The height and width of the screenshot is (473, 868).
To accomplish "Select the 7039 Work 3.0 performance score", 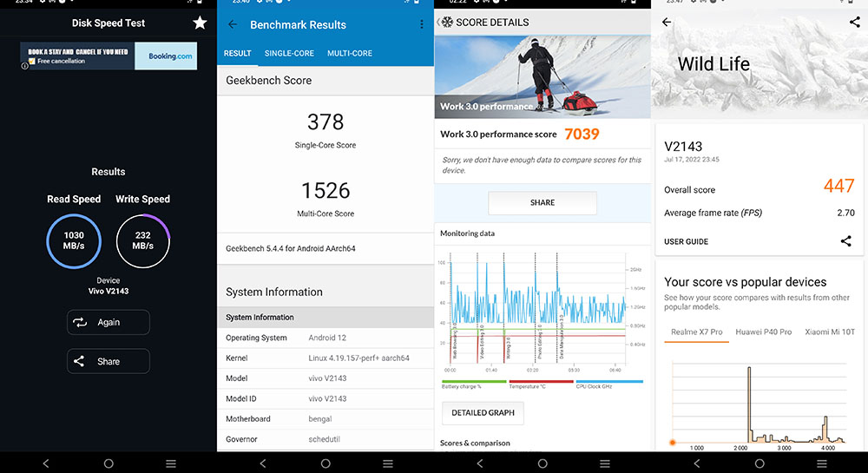I will (x=582, y=134).
